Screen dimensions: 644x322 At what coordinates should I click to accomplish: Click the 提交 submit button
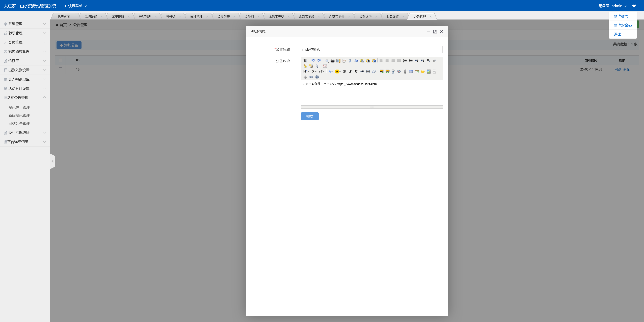pyautogui.click(x=309, y=116)
